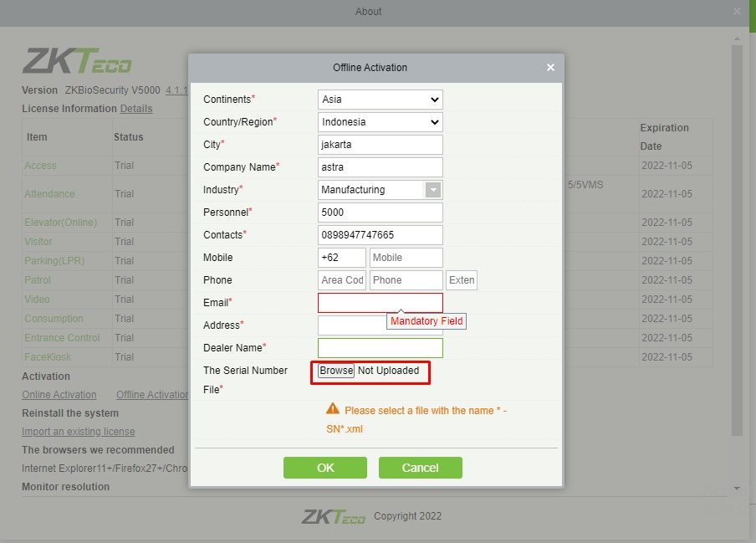Click the Mobile country code field
This screenshot has width=756, height=543.
coord(341,258)
